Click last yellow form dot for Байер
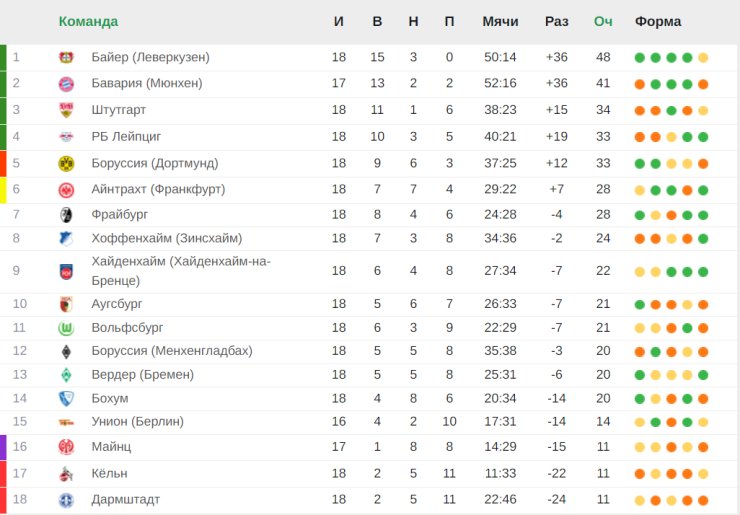Image resolution: width=740 pixels, height=515 pixels. pyautogui.click(x=703, y=58)
